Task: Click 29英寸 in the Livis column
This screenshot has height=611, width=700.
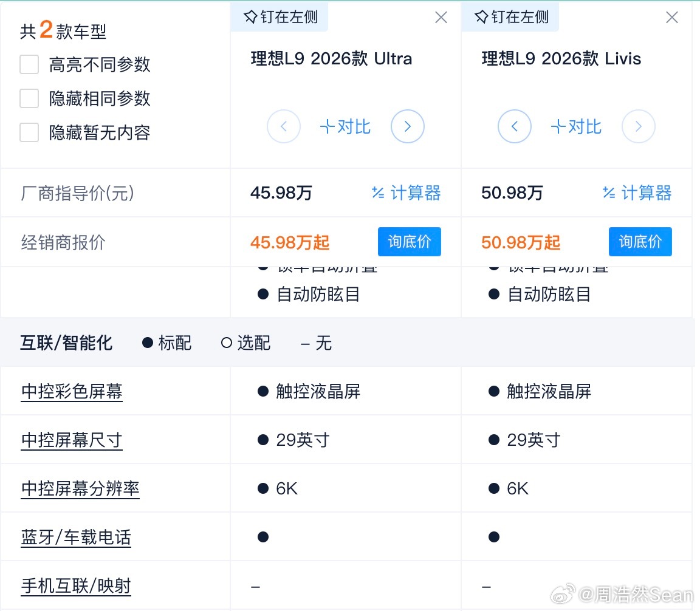Action: (x=534, y=440)
